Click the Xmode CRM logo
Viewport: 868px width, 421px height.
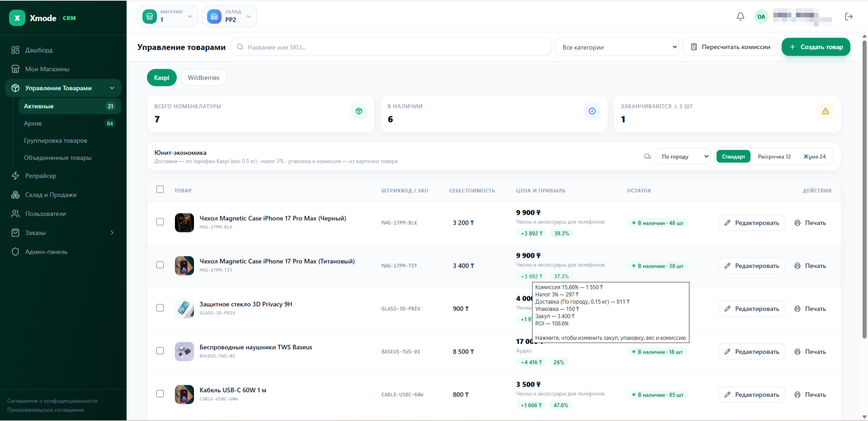click(x=43, y=18)
